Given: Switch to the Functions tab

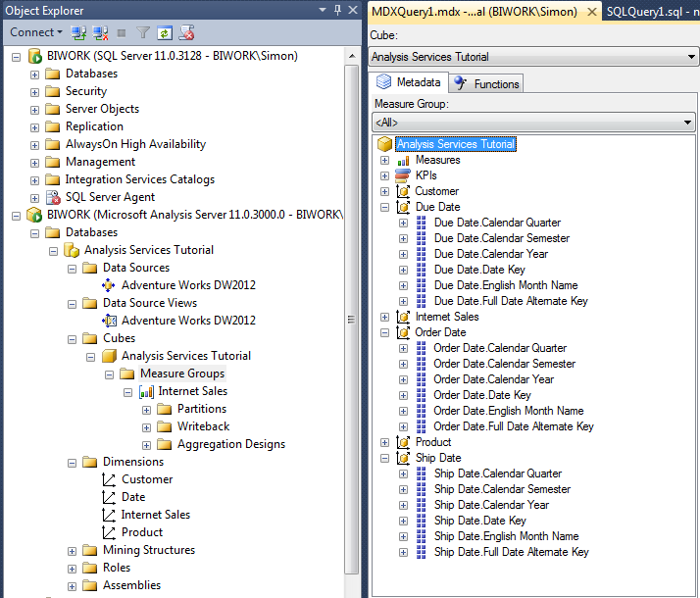Looking at the screenshot, I should 486,84.
